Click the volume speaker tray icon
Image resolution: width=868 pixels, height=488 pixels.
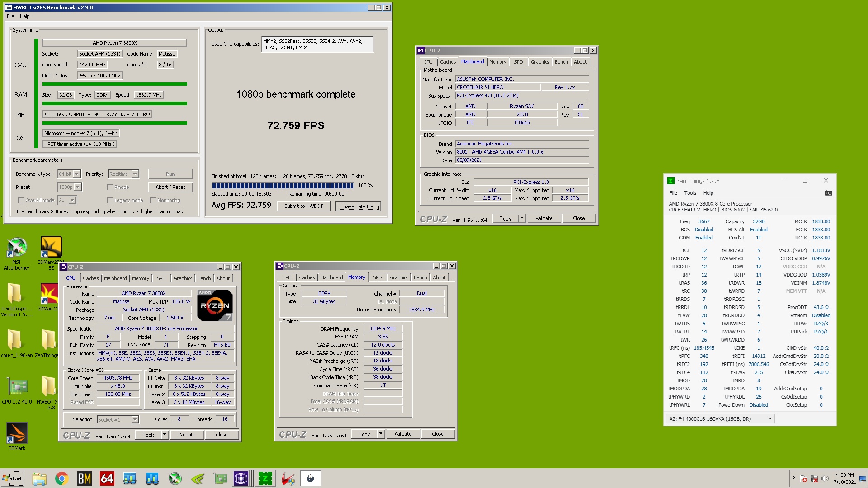pos(825,479)
